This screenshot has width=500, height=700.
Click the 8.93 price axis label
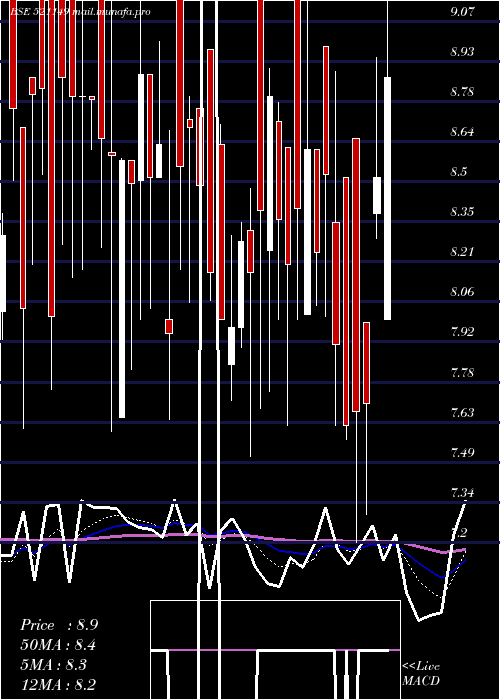pyautogui.click(x=462, y=51)
